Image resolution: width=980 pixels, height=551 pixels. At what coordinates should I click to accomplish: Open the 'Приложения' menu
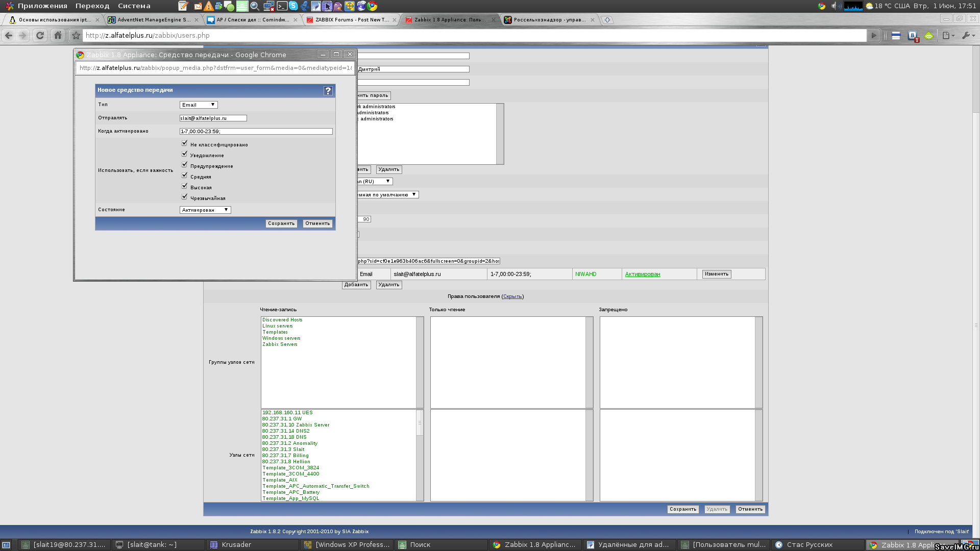click(x=42, y=6)
